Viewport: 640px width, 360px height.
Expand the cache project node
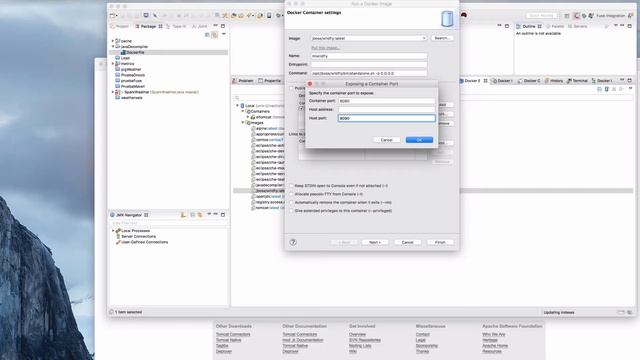[113, 41]
